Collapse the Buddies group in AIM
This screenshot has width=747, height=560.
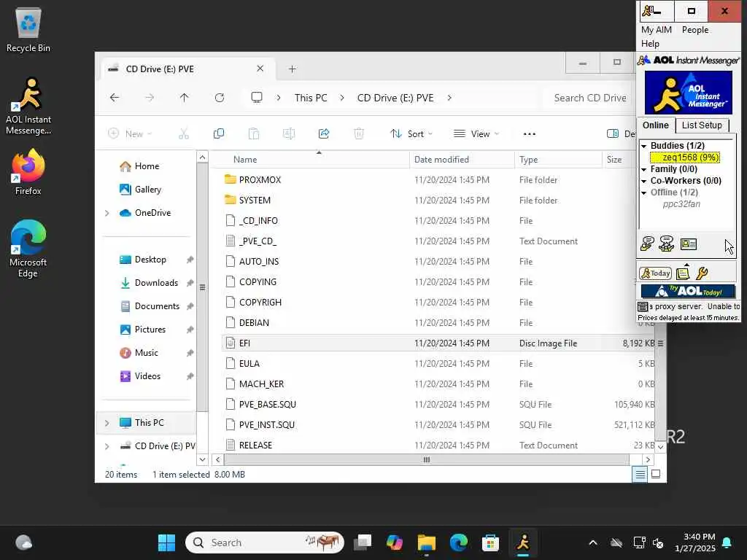pos(643,146)
